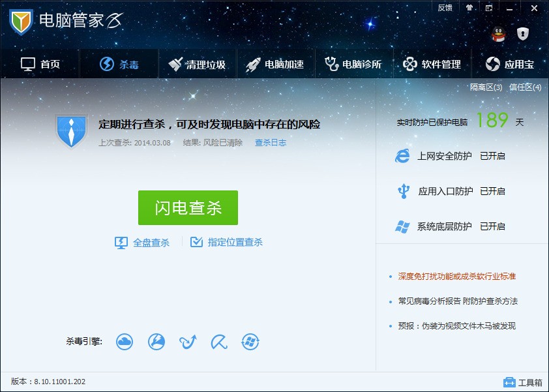This screenshot has height=392, width=549.
Task: Switch to the 软件管理 tab
Action: click(x=432, y=64)
